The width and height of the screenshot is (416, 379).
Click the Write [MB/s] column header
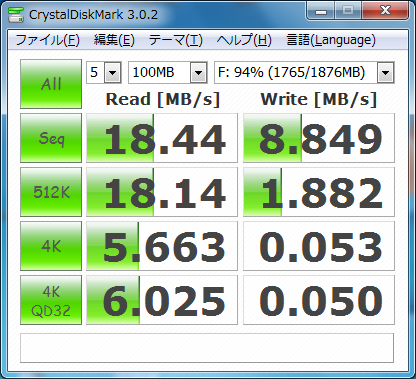(319, 99)
